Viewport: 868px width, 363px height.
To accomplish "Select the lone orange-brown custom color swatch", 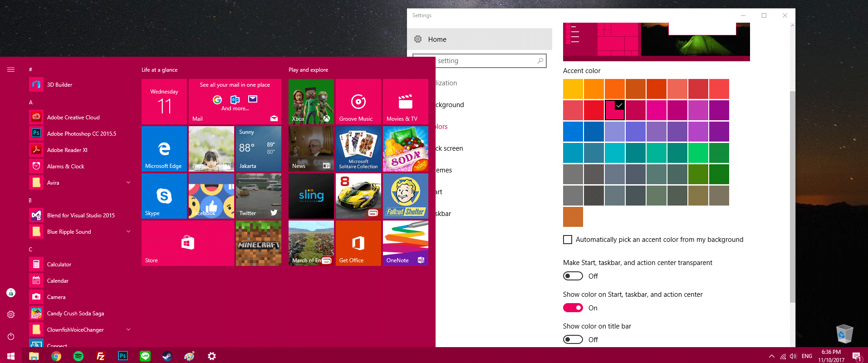I will tap(573, 217).
